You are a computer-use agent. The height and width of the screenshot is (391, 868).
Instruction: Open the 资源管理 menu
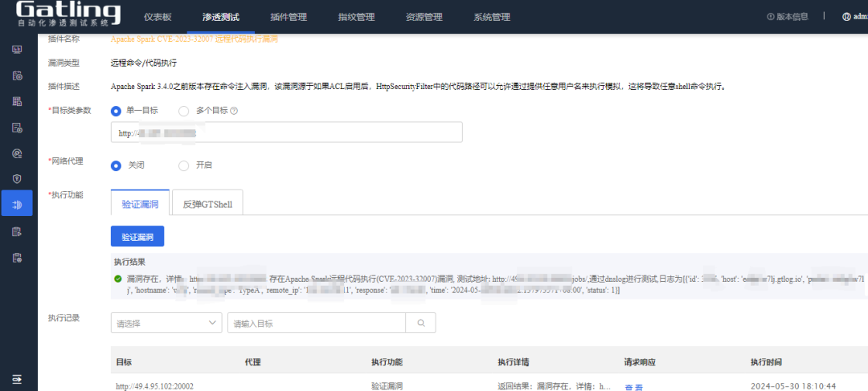coord(424,17)
